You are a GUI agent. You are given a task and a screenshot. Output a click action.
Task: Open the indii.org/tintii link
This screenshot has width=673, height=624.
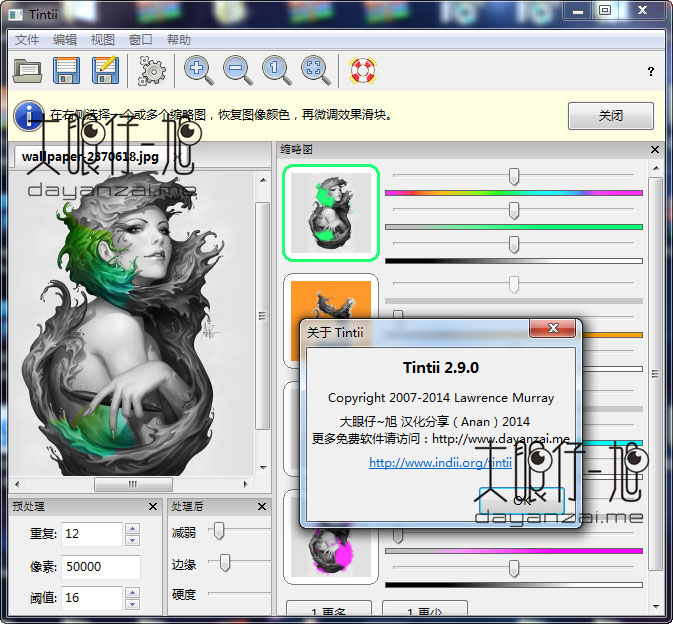tap(440, 463)
